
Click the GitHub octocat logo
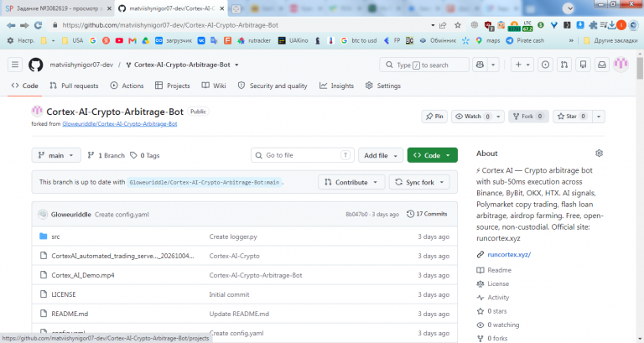36,65
